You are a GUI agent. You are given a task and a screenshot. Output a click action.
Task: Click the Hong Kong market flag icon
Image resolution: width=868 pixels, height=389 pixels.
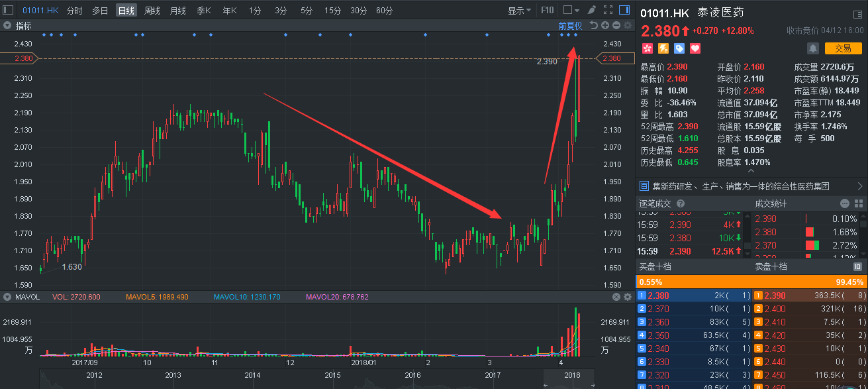(x=647, y=48)
